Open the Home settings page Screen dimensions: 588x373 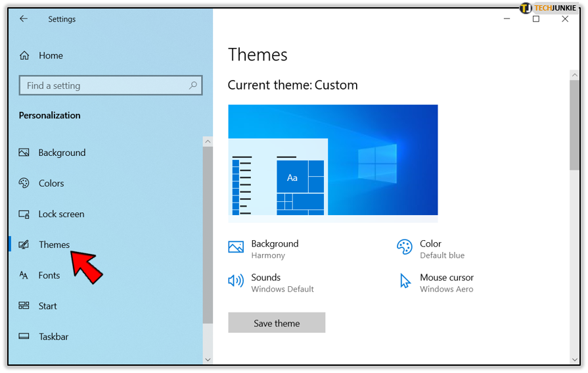click(51, 56)
